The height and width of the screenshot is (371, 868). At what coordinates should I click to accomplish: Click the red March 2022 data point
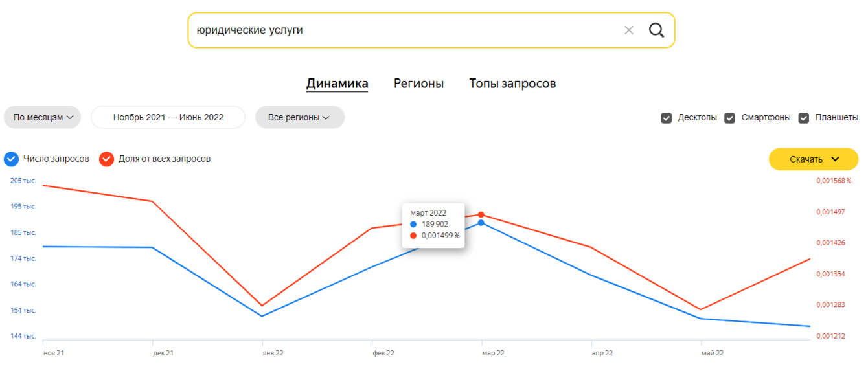tap(481, 214)
